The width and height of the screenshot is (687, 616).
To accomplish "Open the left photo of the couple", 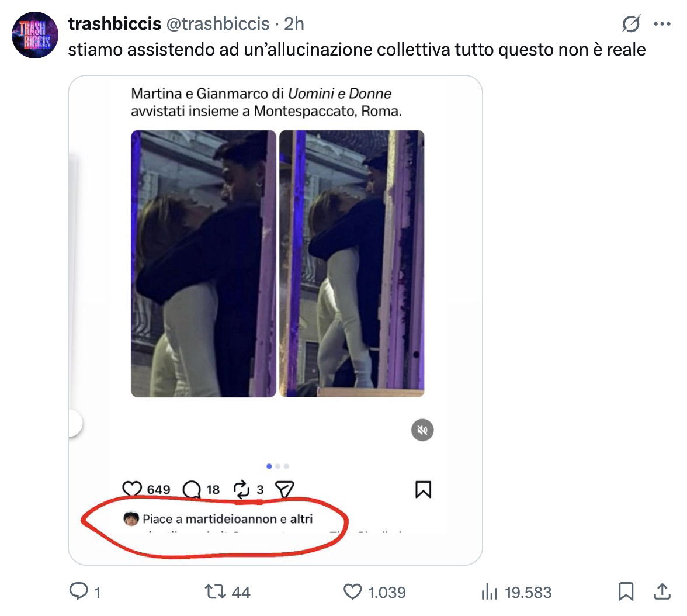I will tap(203, 263).
